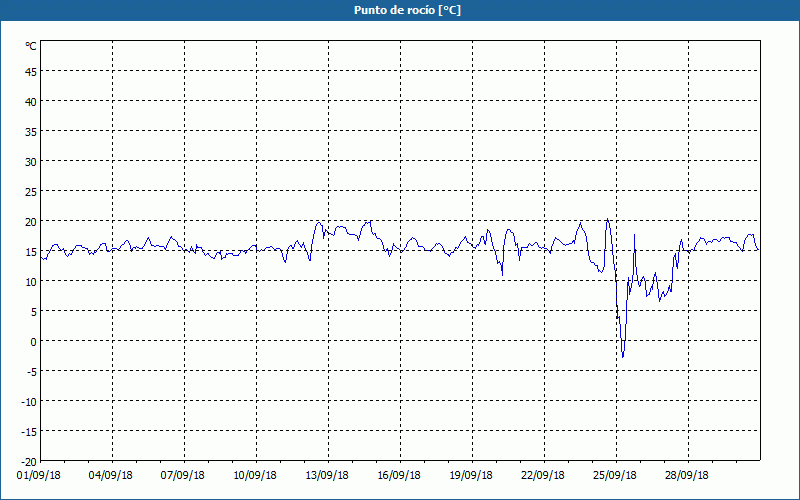This screenshot has width=800, height=500.
Task: Select the 25 y-axis label
Action: click(x=31, y=192)
